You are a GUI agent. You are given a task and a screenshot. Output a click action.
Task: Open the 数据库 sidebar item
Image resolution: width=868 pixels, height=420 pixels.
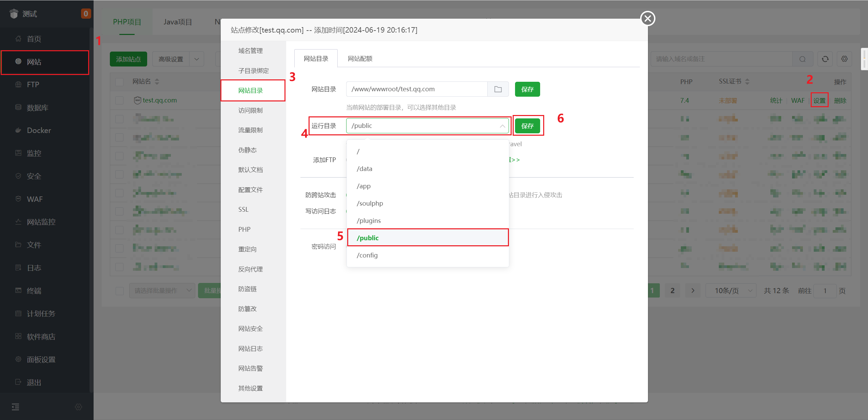(x=37, y=108)
